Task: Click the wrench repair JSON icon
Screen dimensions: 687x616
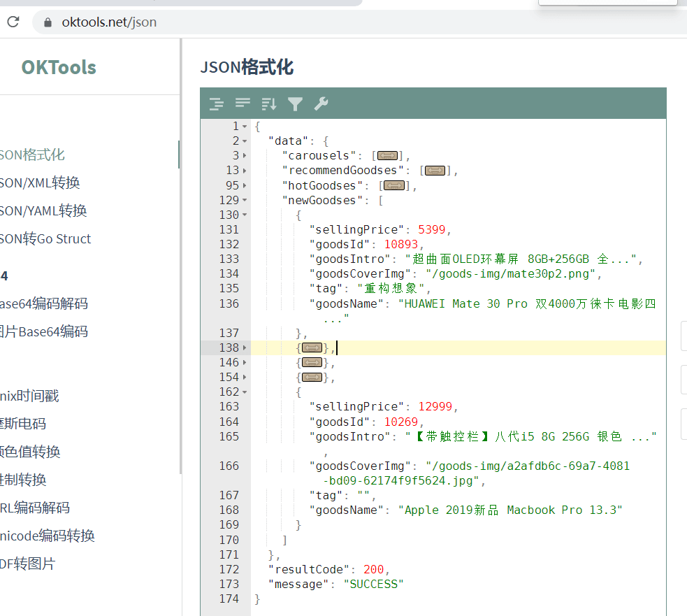Action: (321, 103)
